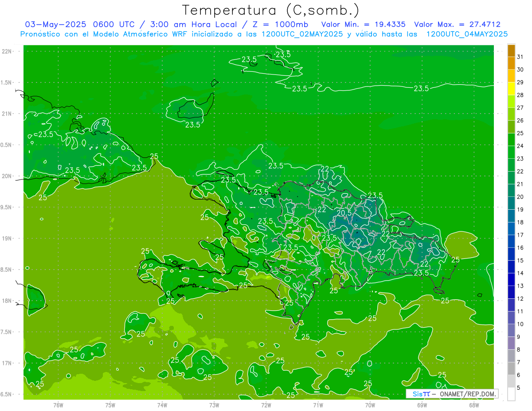Click the WRF forecast model description line
The height and width of the screenshot is (411, 532).
pos(264,34)
